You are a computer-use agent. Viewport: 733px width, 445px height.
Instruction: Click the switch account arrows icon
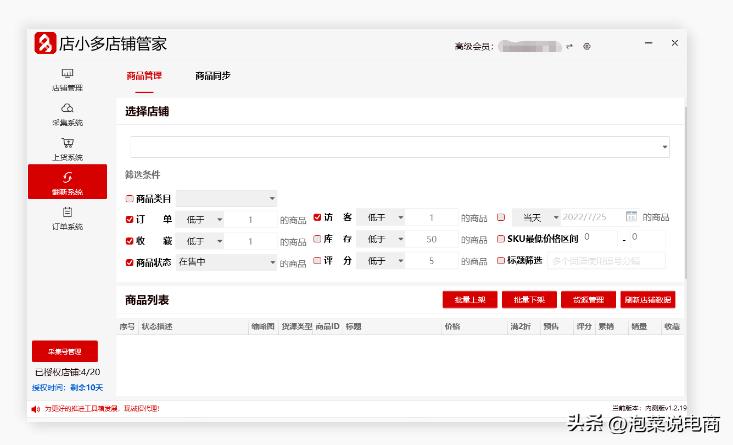point(569,46)
